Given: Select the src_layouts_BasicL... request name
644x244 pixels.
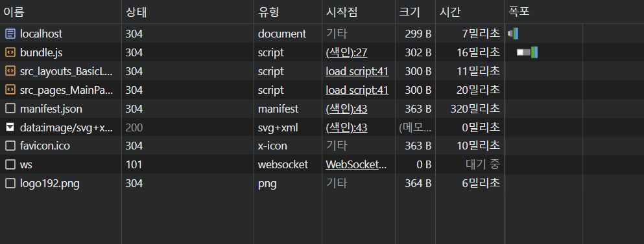Looking at the screenshot, I should pos(66,71).
